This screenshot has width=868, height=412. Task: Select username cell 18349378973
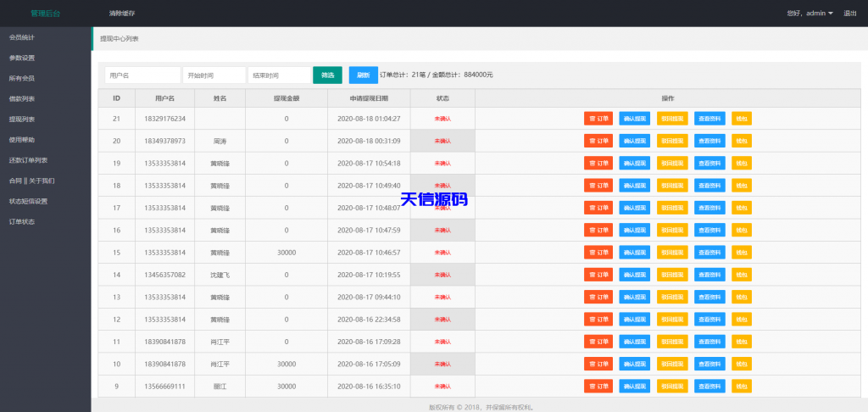[x=165, y=141]
